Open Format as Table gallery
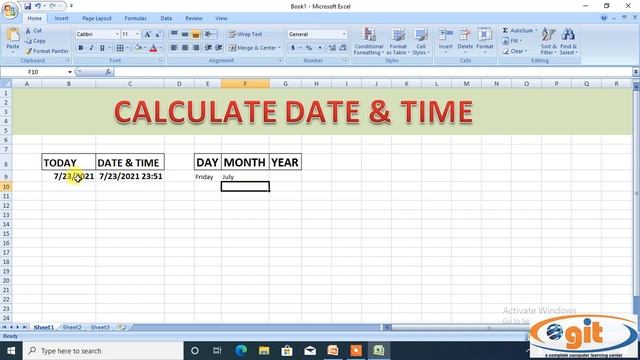Image resolution: width=640 pixels, height=360 pixels. tap(398, 41)
